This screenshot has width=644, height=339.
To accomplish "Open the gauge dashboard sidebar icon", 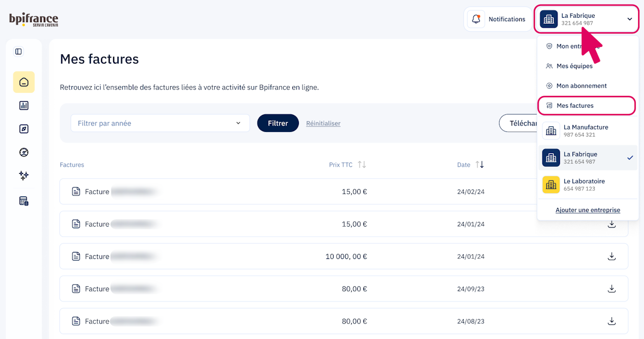I will [x=24, y=152].
